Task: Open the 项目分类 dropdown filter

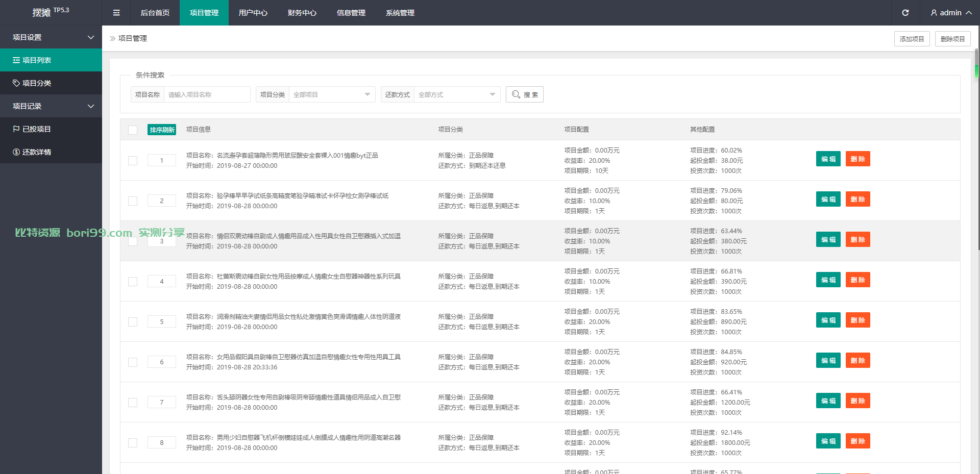Action: point(332,94)
